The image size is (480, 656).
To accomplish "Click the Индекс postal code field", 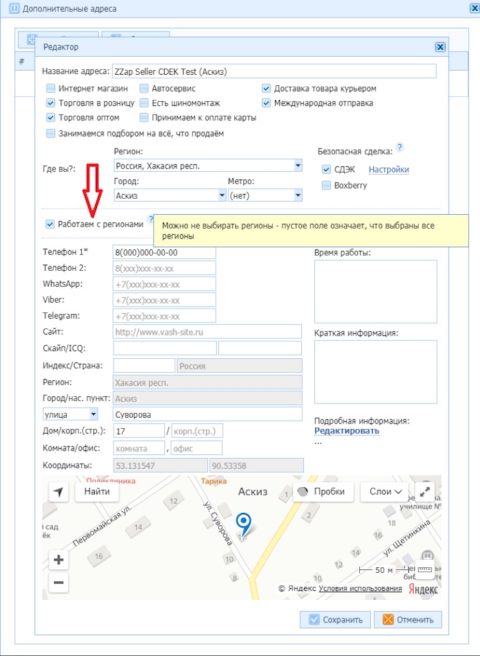I will (144, 366).
